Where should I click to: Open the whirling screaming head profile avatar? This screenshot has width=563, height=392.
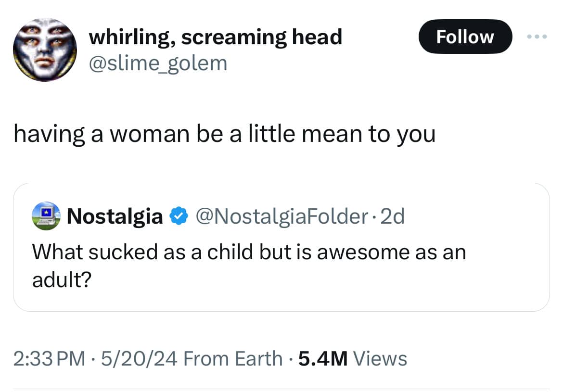pyautogui.click(x=44, y=50)
